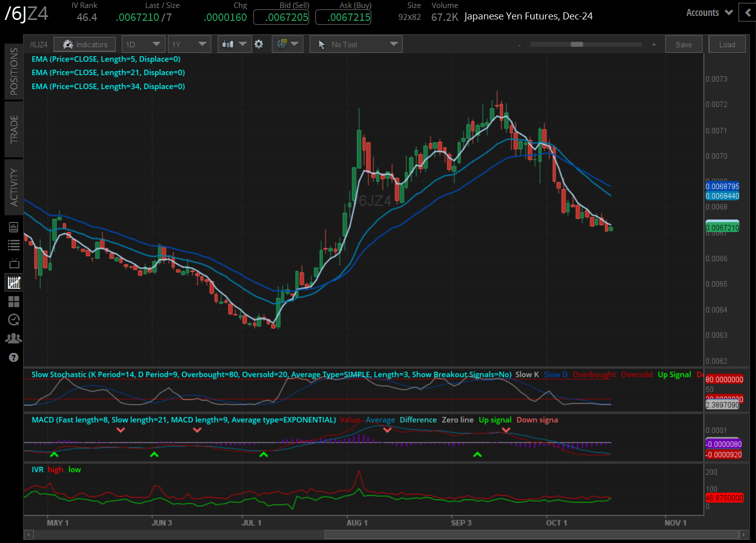Open the watchlist lines icon in sidebar
Viewport: 756px width, 543px height.
14,245
